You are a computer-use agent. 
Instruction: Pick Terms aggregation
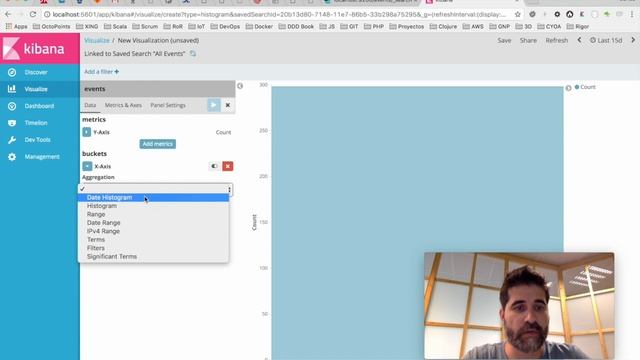[153, 240]
